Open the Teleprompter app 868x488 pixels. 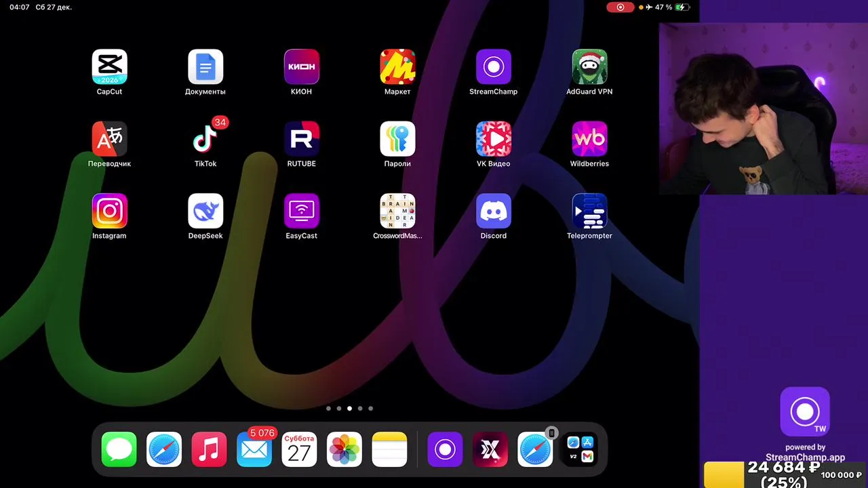coord(589,211)
